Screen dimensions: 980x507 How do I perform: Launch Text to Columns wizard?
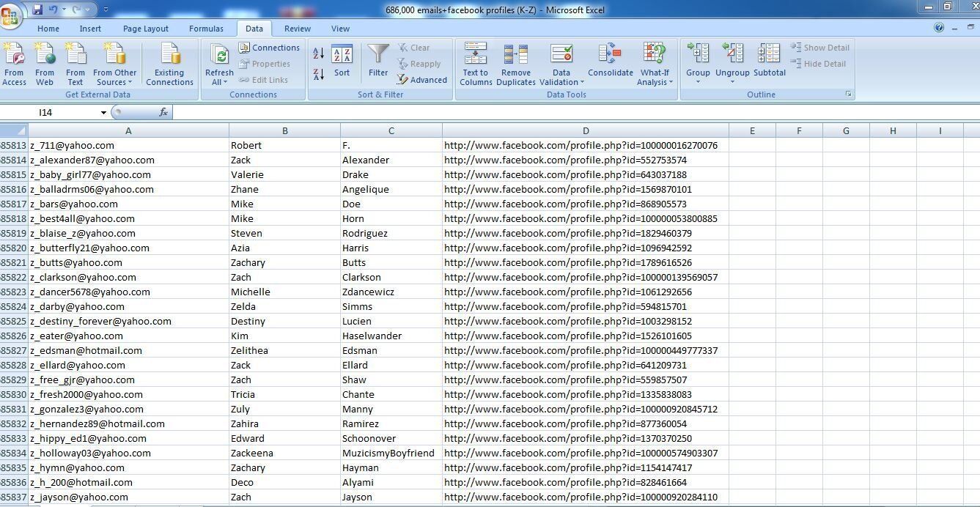[x=476, y=64]
